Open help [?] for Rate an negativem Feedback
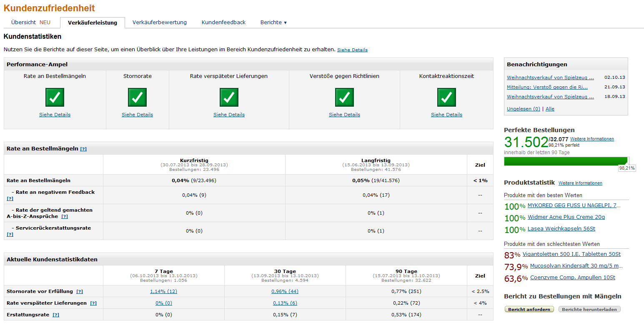 pyautogui.click(x=10, y=198)
